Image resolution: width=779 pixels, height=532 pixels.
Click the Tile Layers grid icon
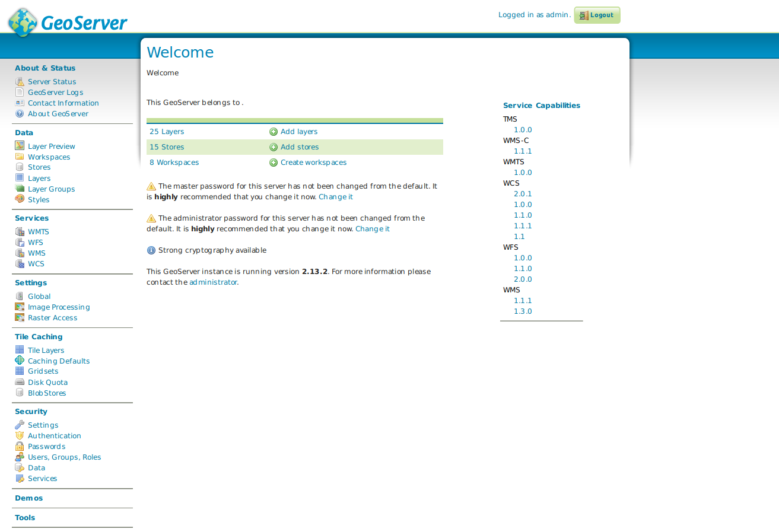pos(20,350)
